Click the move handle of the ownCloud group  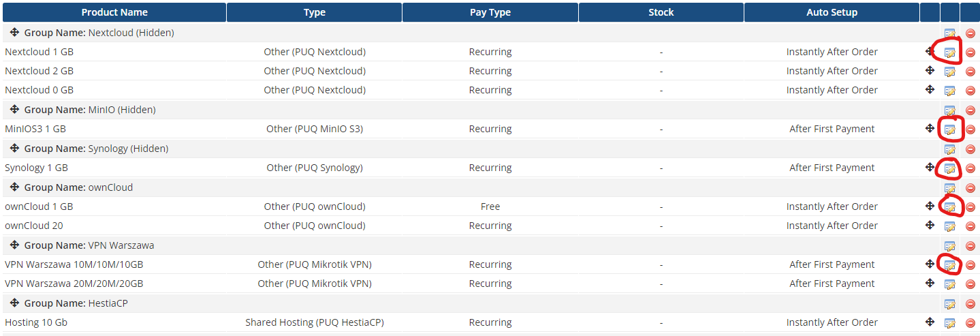click(x=14, y=187)
